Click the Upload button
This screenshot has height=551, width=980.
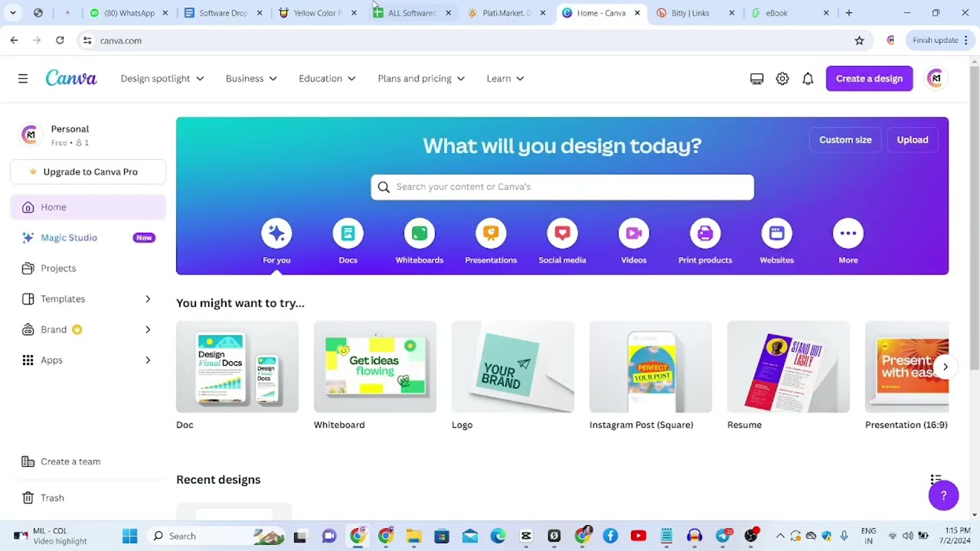[912, 139]
